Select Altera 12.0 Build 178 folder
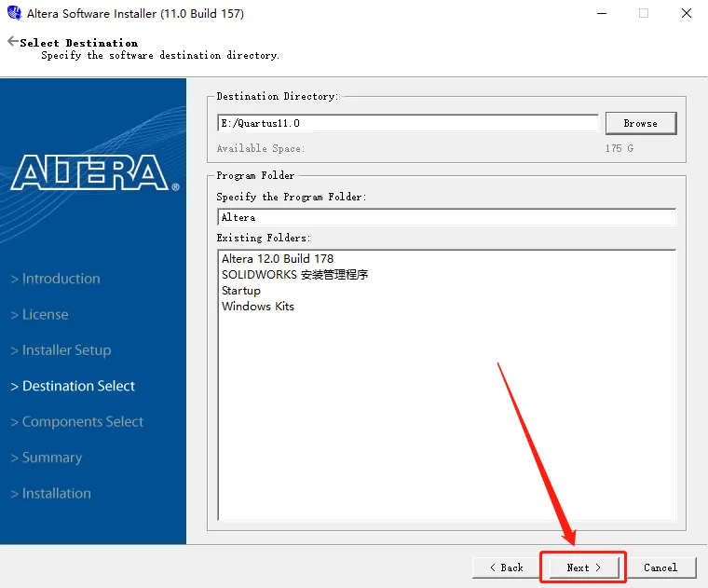The image size is (708, 588). [278, 259]
